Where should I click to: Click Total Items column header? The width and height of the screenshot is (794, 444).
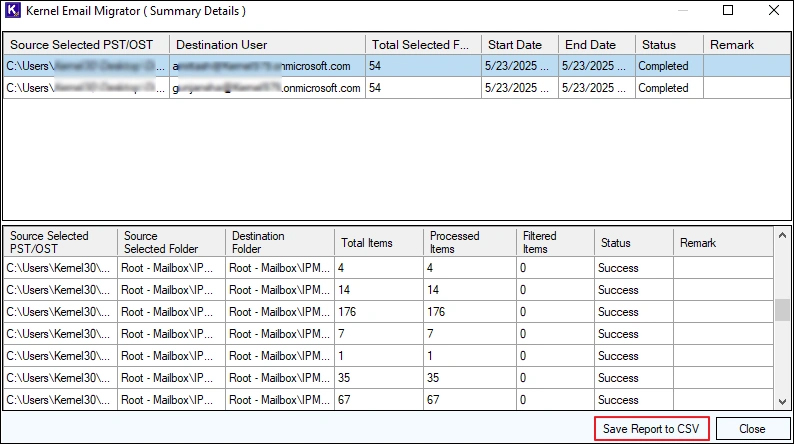[x=379, y=243]
